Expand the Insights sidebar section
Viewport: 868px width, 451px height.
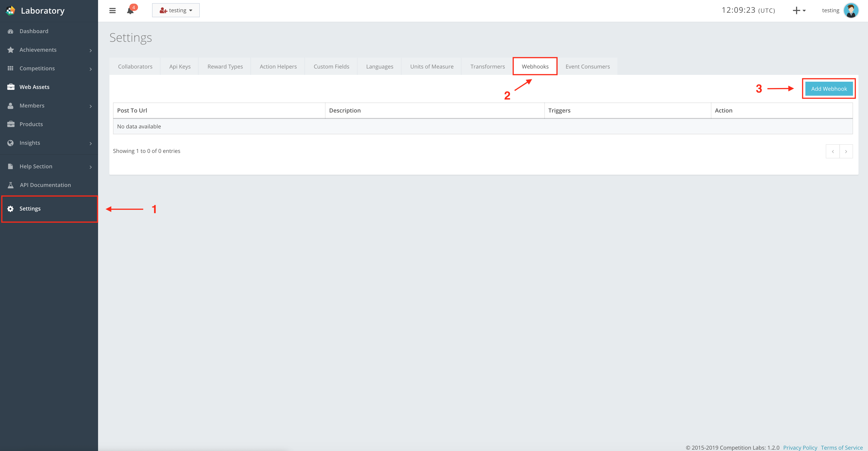(30, 142)
